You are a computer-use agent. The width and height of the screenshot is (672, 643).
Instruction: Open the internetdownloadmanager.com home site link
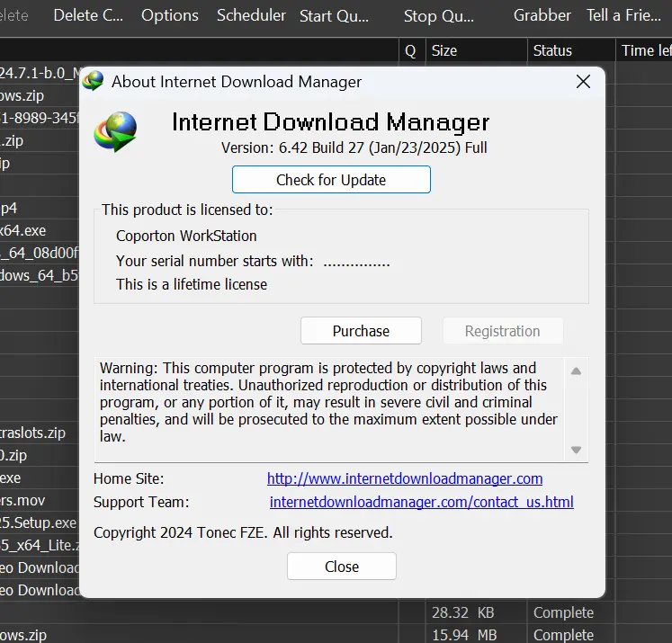(x=405, y=478)
